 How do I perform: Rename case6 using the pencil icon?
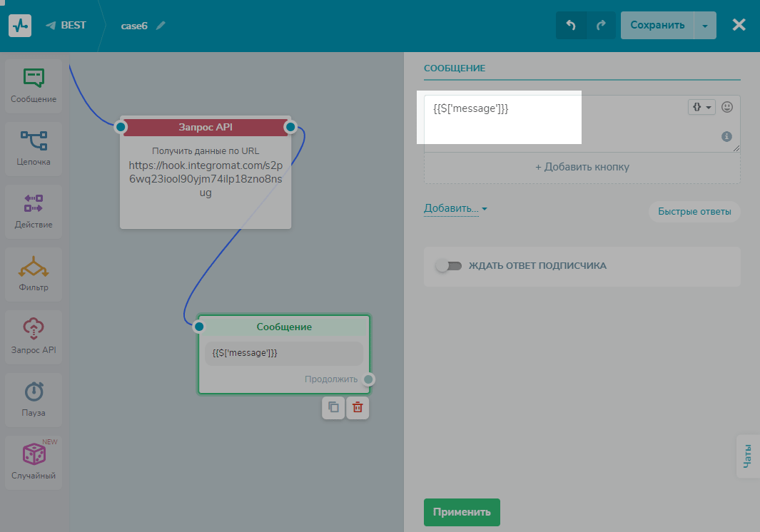161,26
